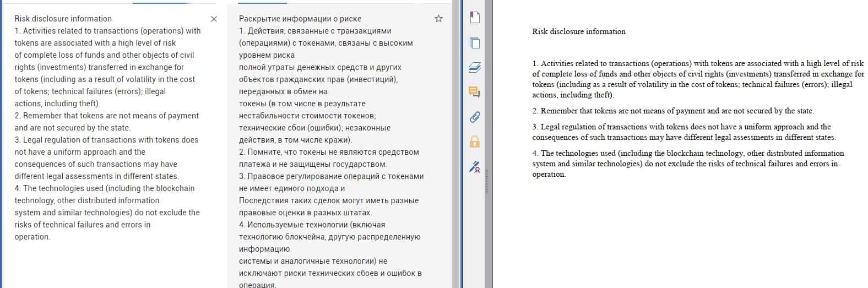
Task: Click '2. Remember that tokens' in source text box
Action: coord(107,116)
